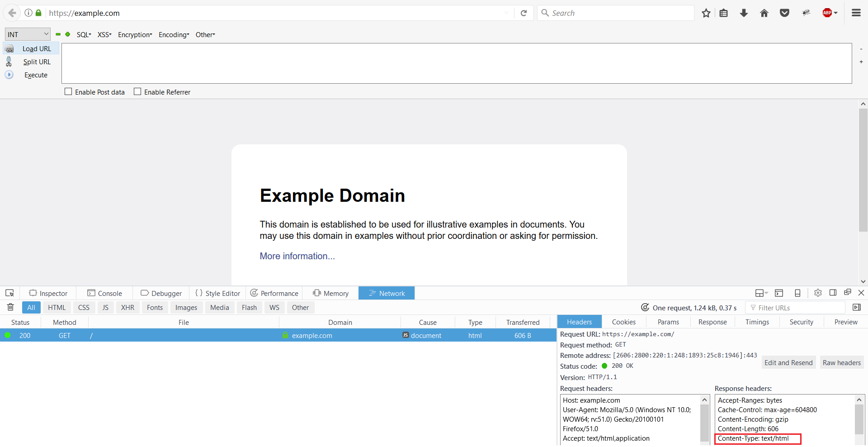Clear network requests with the trash icon

10,307
